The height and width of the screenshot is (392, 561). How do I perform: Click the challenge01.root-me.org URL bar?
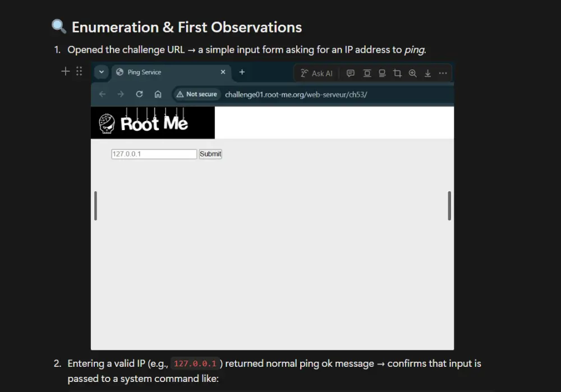[296, 94]
